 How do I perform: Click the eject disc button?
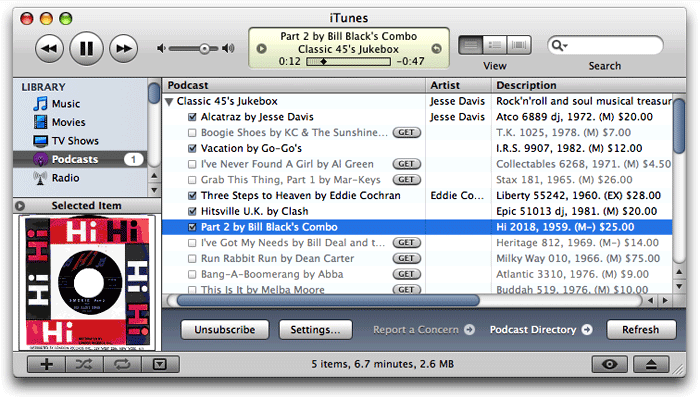pos(651,365)
